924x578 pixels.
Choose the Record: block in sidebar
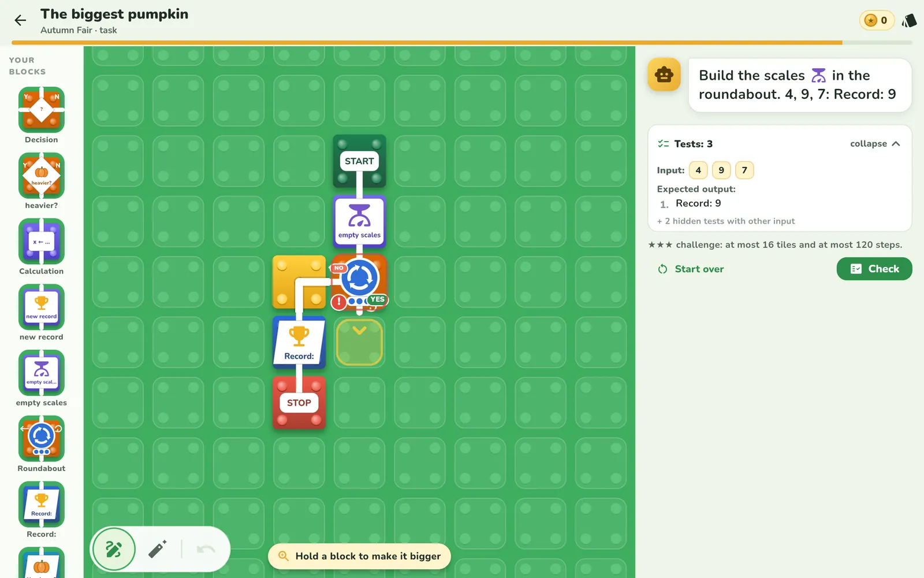(x=41, y=505)
